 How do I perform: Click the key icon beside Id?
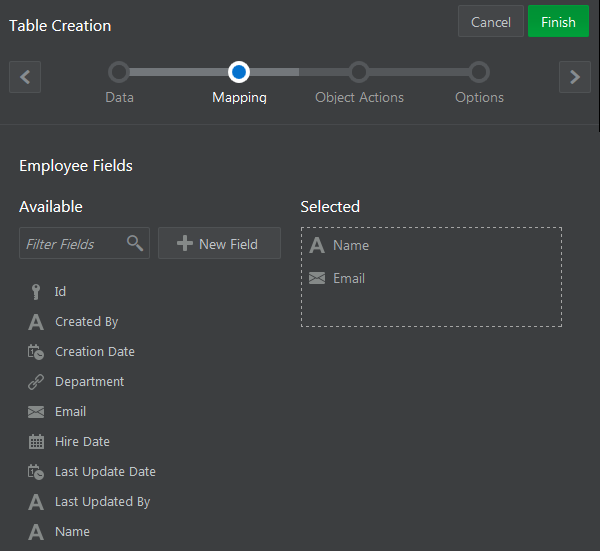[x=36, y=292]
